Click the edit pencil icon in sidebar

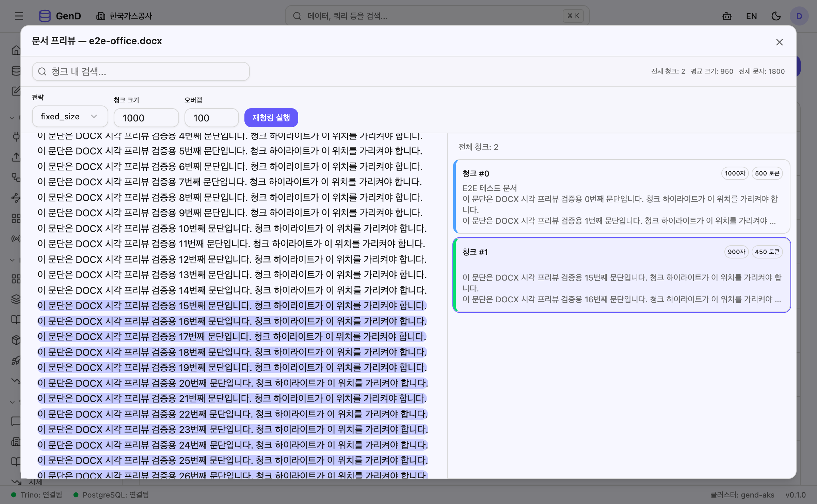coord(16,91)
